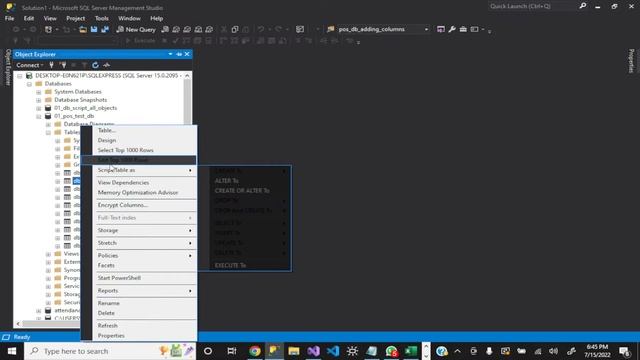Close the Object Explorer panel
640x360 pixels.
tap(187, 54)
